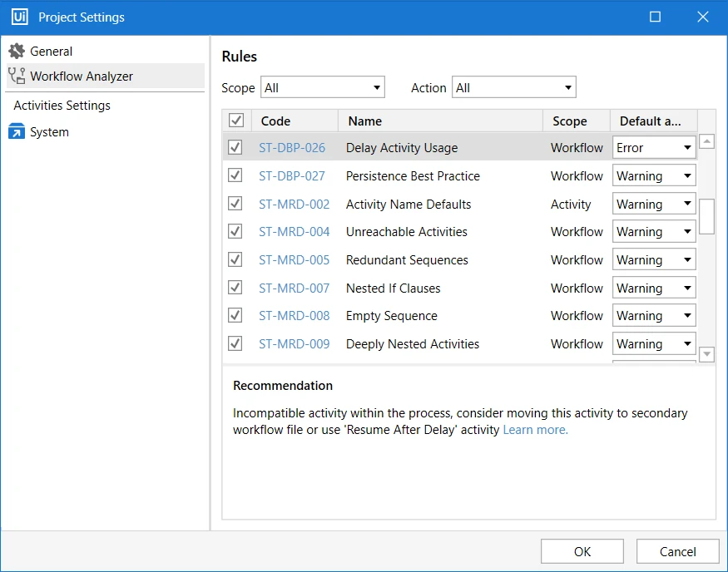This screenshot has width=728, height=572.
Task: Disable the ST-MRD-007 rule checkbox
Action: coord(235,288)
